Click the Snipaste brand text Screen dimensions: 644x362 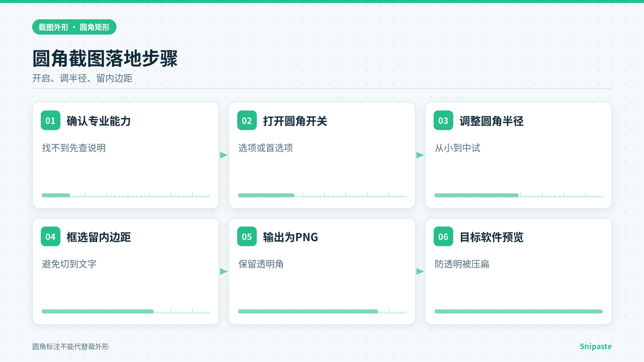[596, 346]
